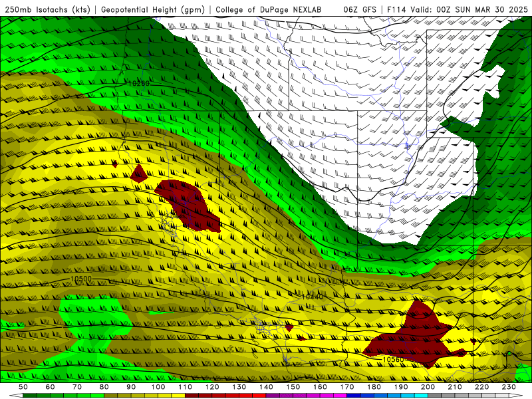This screenshot has width=532, height=399.
Task: Click the 50 value on the color scale
Action: [23, 387]
